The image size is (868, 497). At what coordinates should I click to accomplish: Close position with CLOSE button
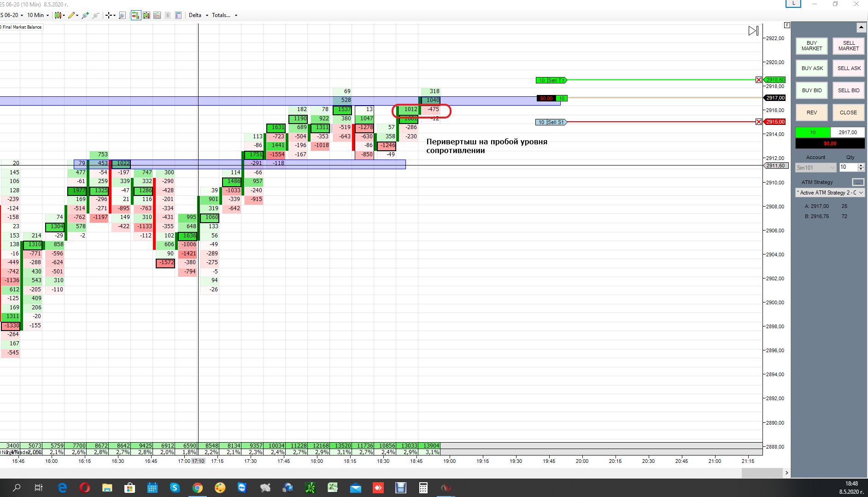[849, 112]
